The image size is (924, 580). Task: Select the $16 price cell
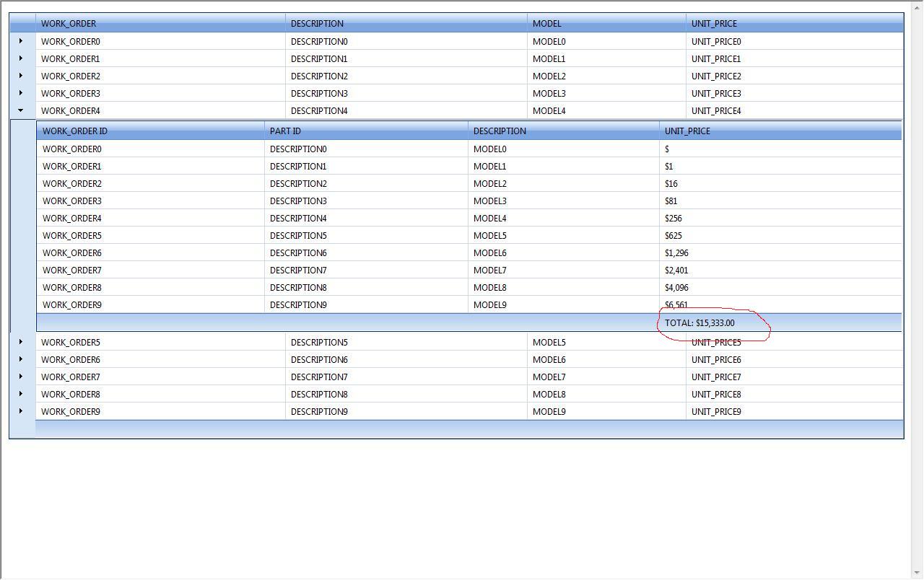pyautogui.click(x=780, y=183)
